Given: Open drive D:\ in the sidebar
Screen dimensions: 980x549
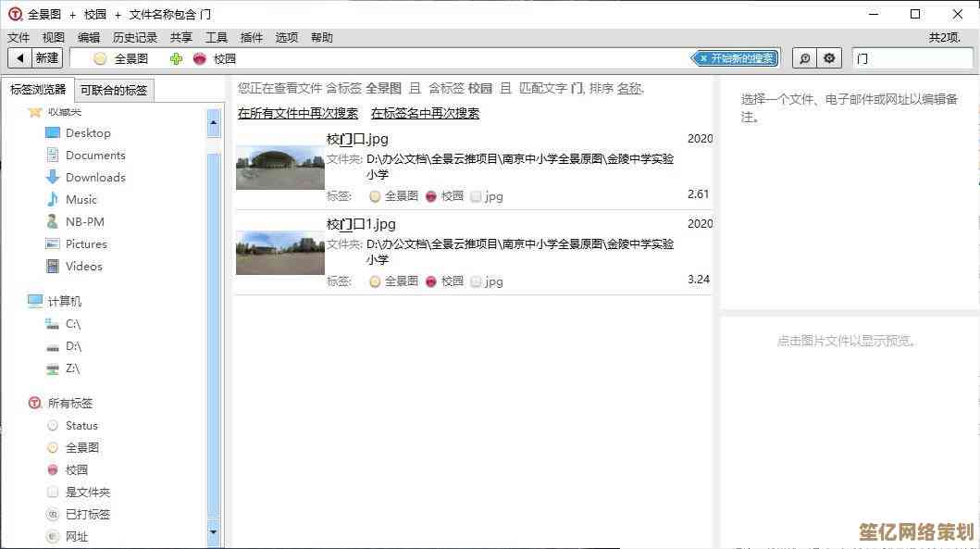Looking at the screenshot, I should click(x=73, y=346).
